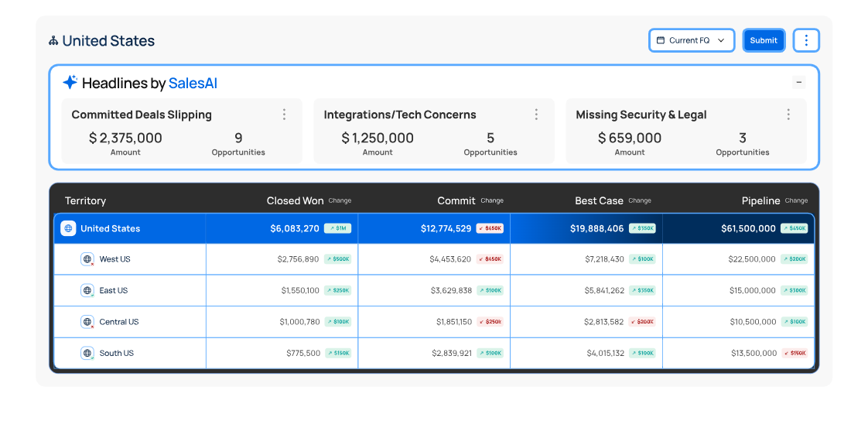Open the page-level three-dot menu

806,40
